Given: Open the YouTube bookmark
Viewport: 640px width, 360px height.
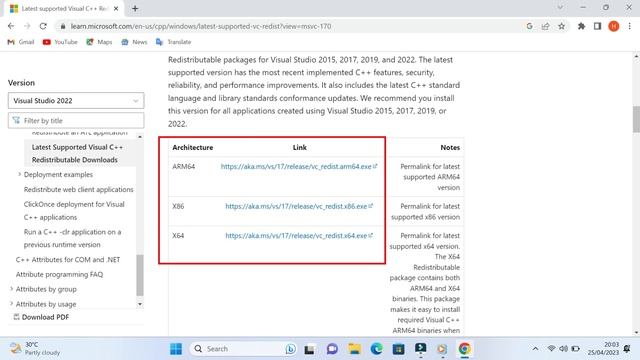Looking at the screenshot, I should click(x=60, y=42).
